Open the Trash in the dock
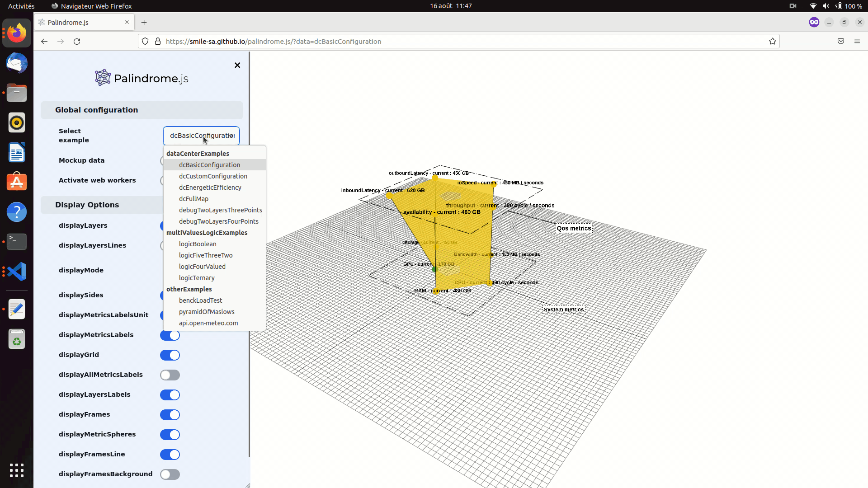This screenshot has height=488, width=868. [x=17, y=339]
